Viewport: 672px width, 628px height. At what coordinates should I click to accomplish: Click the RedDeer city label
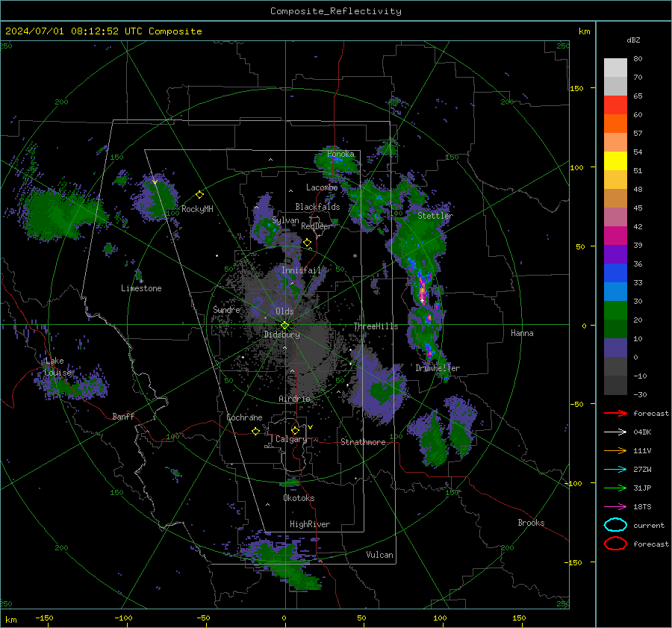tap(317, 226)
